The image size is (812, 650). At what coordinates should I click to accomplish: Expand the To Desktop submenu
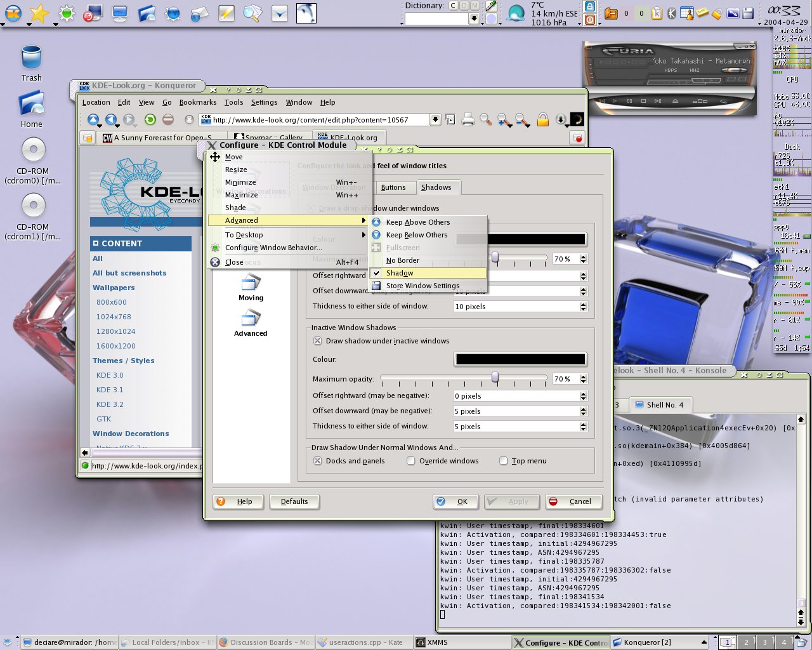(287, 235)
